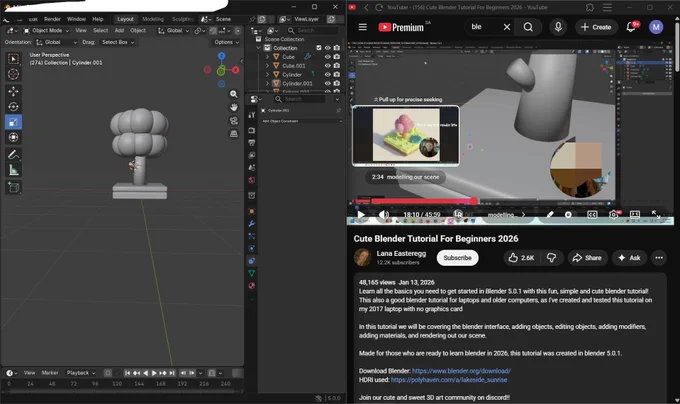Screen dimensions: 680x404
Task: Hide Cylinder.001 via its eye icon
Action: tap(328, 83)
